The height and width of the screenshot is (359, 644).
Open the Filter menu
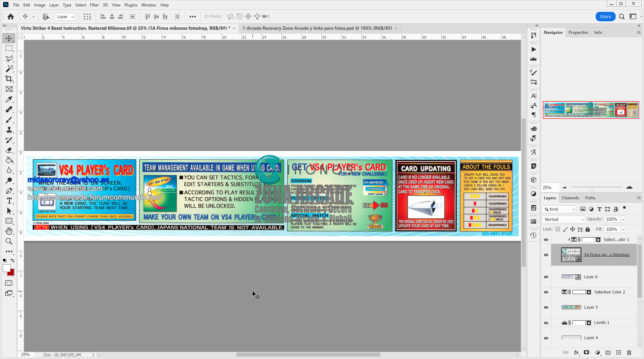pyautogui.click(x=94, y=5)
